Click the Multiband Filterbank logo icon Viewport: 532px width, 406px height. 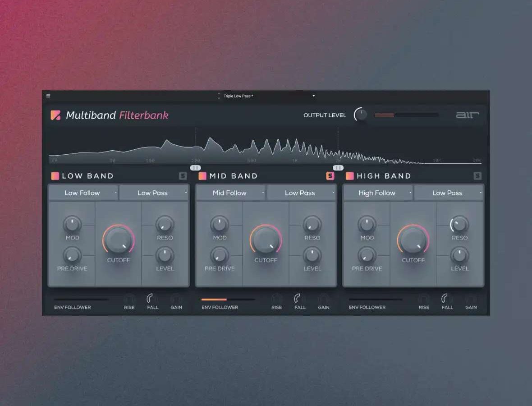(x=55, y=115)
